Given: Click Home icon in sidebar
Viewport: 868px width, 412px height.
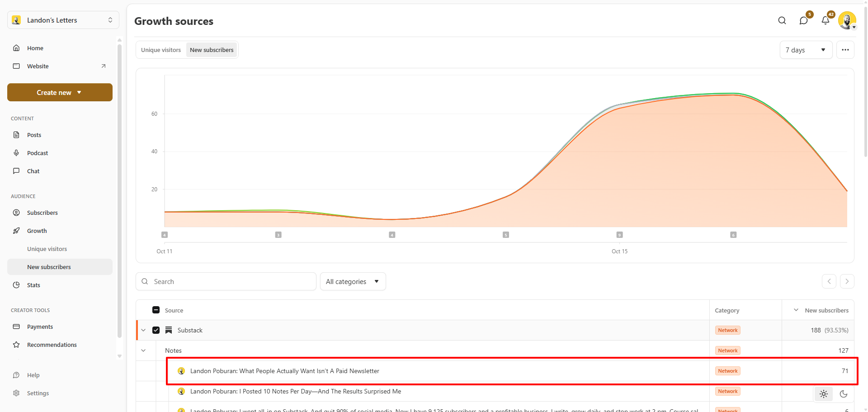Looking at the screenshot, I should [x=16, y=48].
